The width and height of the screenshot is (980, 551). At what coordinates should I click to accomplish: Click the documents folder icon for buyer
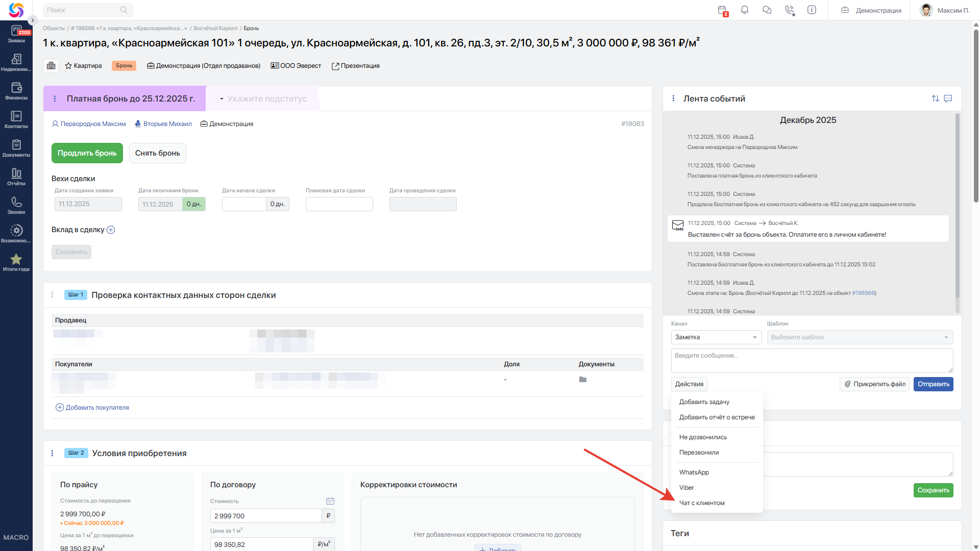(582, 380)
